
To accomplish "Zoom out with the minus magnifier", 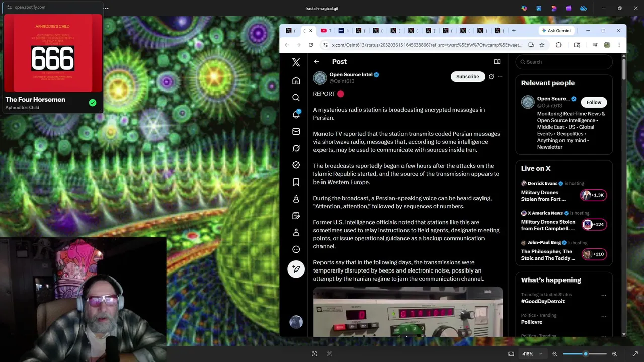I will coord(555,354).
